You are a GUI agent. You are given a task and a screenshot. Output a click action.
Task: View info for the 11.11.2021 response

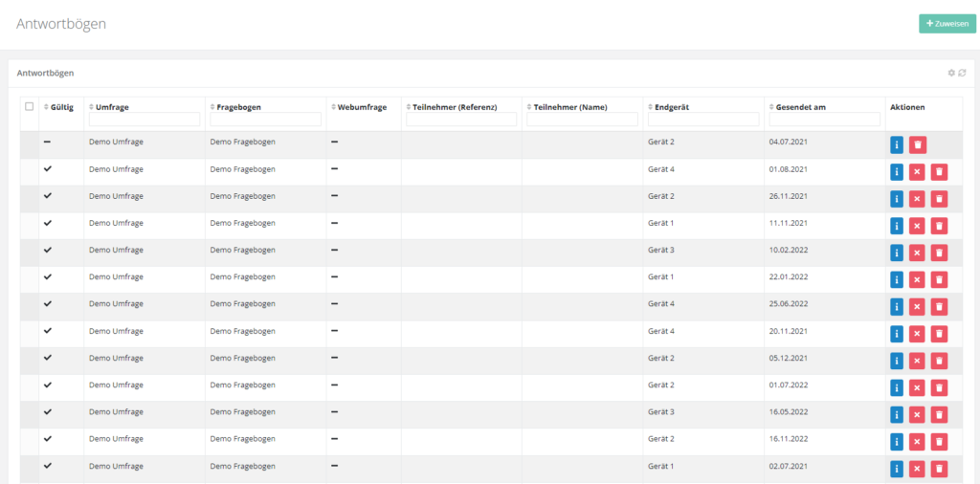point(897,226)
